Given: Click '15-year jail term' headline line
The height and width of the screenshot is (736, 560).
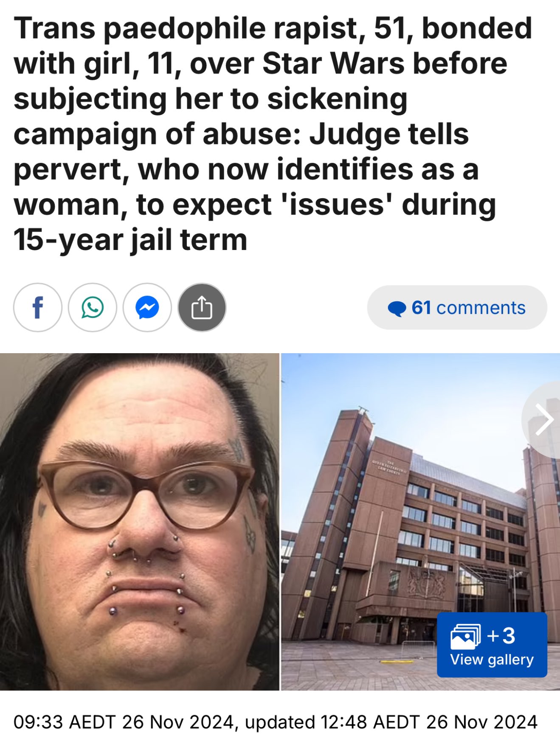Looking at the screenshot, I should click(130, 240).
